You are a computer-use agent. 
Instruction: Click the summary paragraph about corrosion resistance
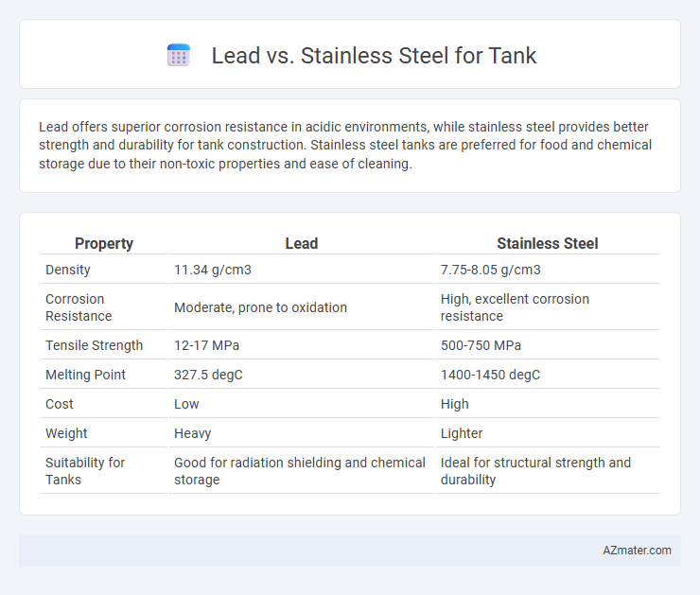(345, 145)
